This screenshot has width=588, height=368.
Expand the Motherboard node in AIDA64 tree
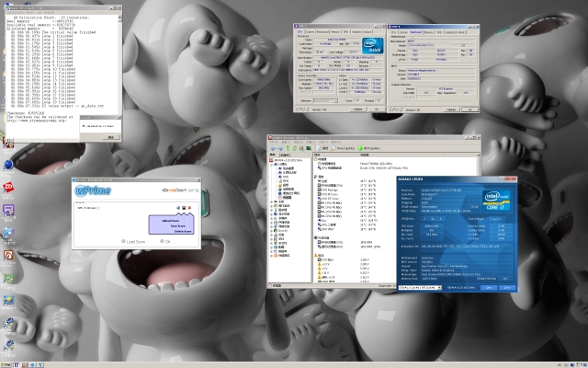click(x=271, y=202)
